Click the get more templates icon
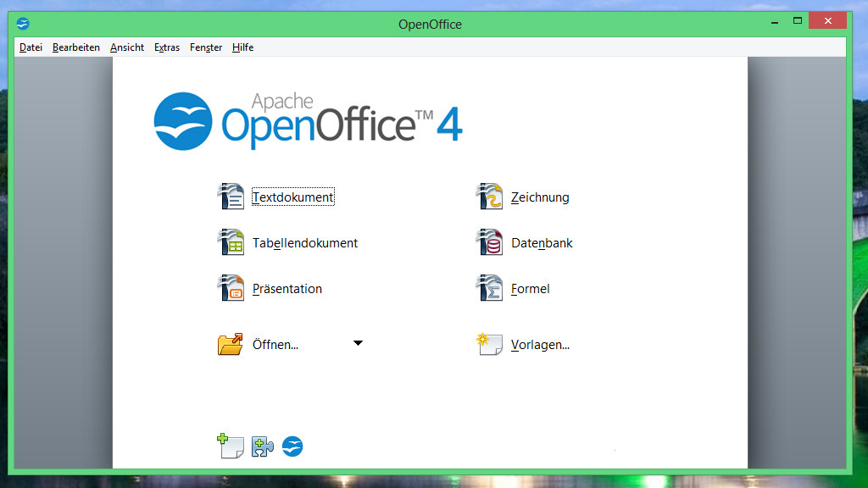Screen dimensions: 868x488 point(230,446)
